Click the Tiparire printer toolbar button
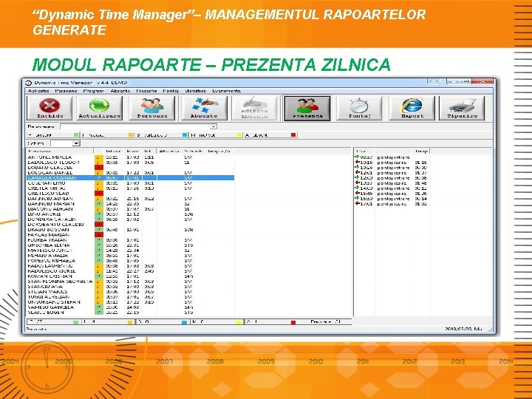 [462, 108]
